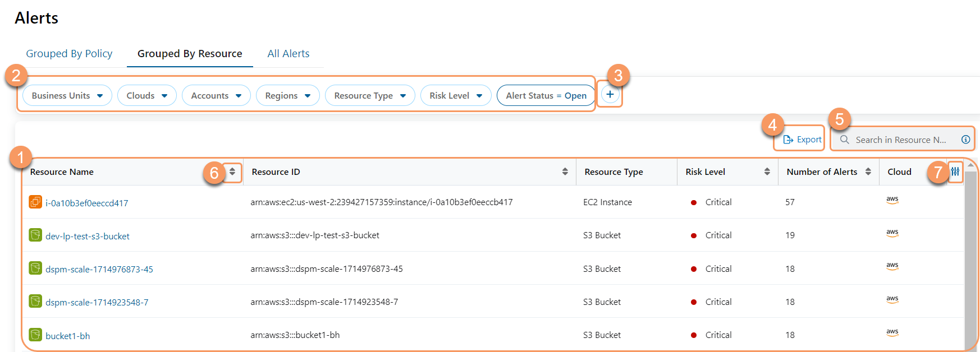Sort by Risk Level column arrows
Image resolution: width=980 pixels, height=352 pixels.
coord(767,172)
